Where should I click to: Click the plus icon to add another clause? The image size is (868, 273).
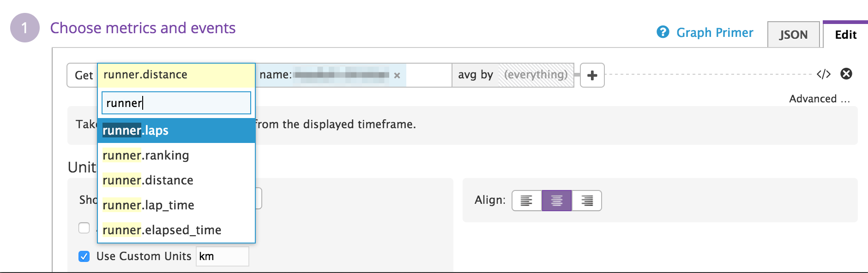[x=592, y=75]
